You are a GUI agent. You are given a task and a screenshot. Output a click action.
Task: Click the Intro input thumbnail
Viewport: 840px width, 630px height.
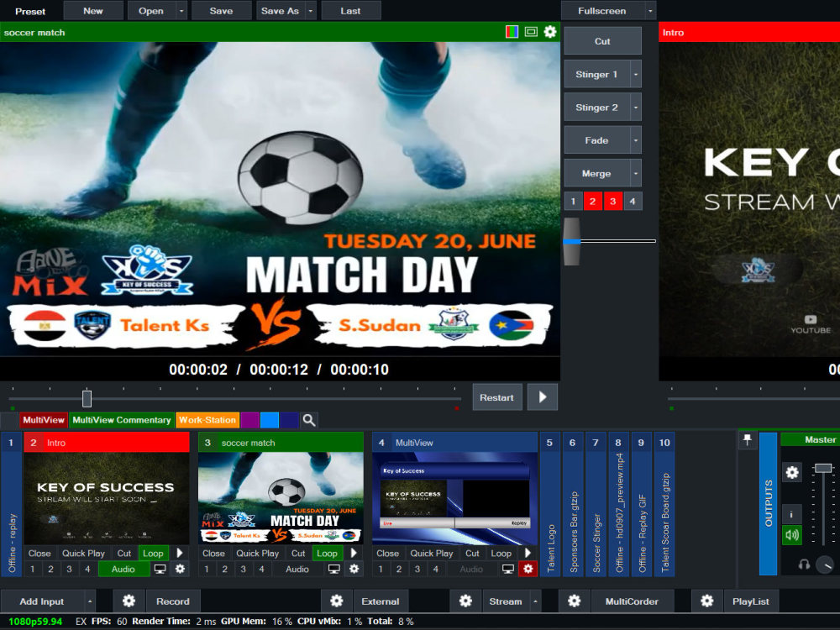coord(107,498)
